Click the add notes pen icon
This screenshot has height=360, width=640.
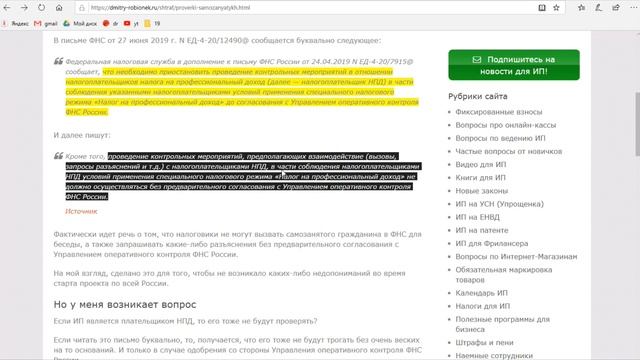pyautogui.click(x=599, y=8)
